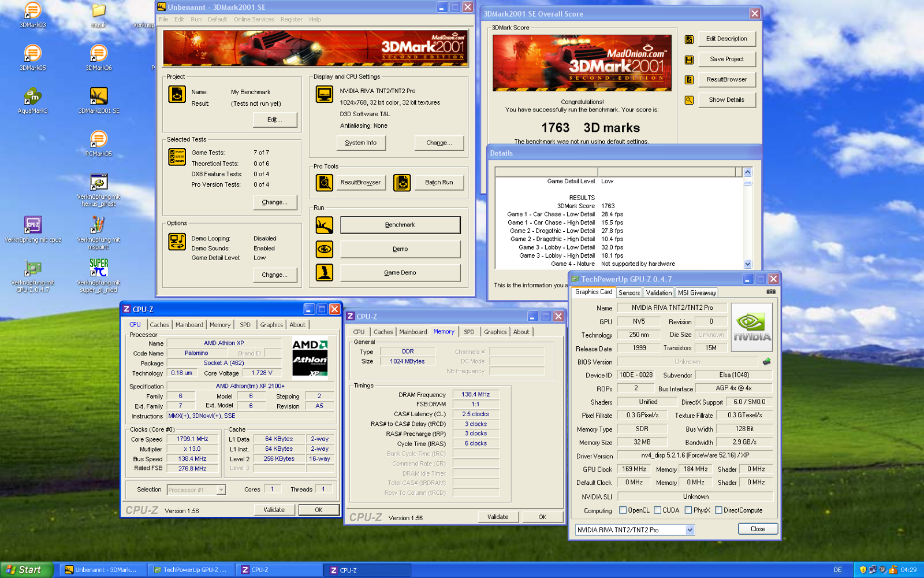
Task: Click the GPU-Z BIOS save chip icon
Action: [x=766, y=361]
